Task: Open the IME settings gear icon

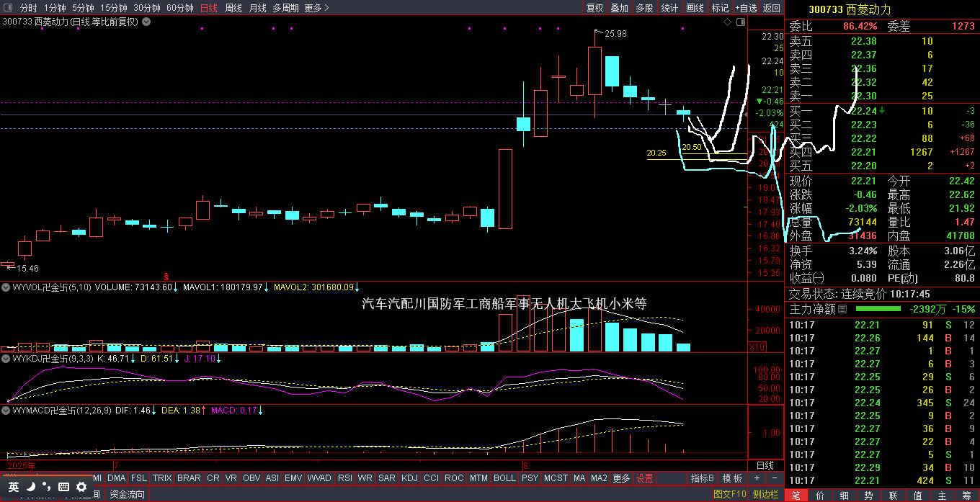Action: click(81, 487)
